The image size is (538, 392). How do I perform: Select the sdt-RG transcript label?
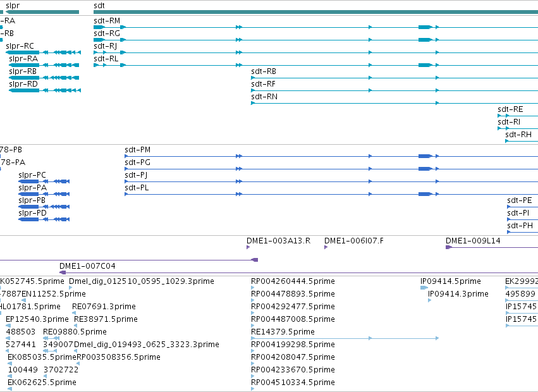tap(107, 34)
